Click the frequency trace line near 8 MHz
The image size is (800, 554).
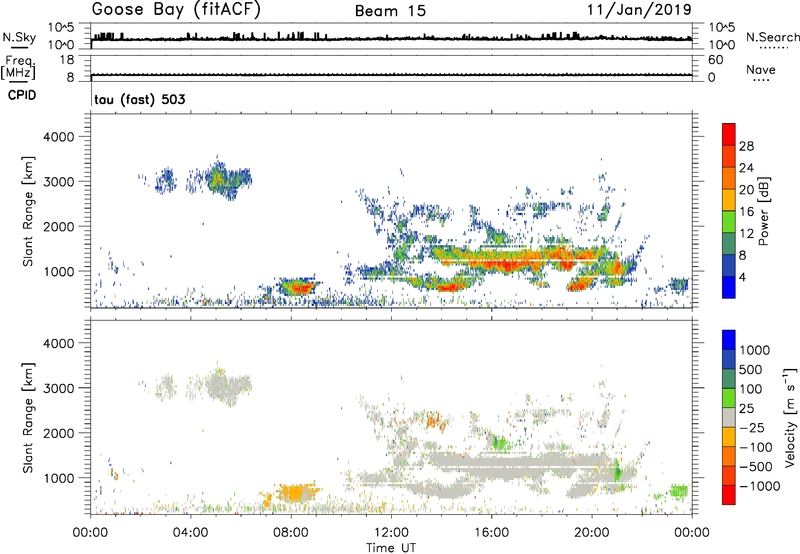(x=391, y=75)
